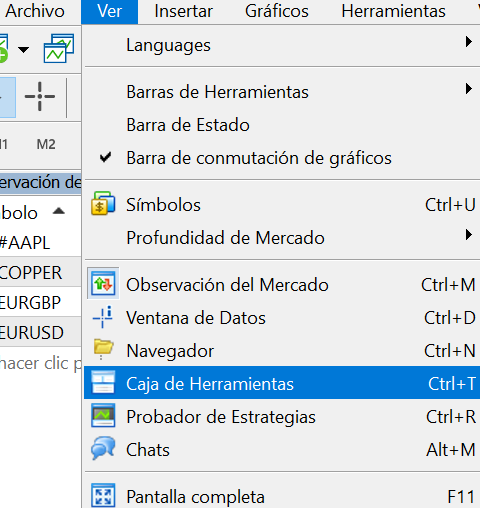Open the Símbolos dialog icon

tap(103, 204)
